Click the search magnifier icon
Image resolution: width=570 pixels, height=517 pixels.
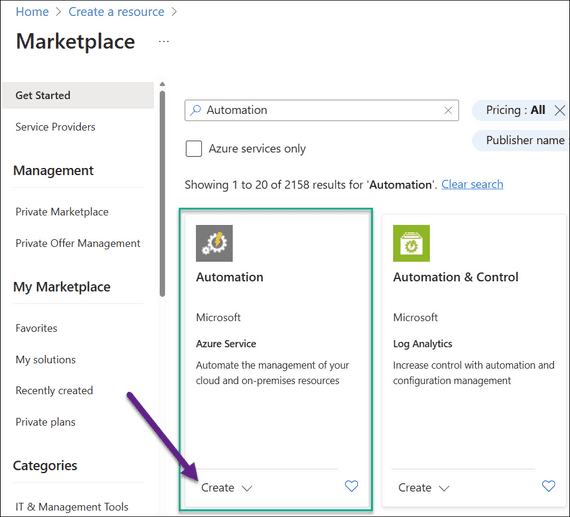(x=195, y=110)
